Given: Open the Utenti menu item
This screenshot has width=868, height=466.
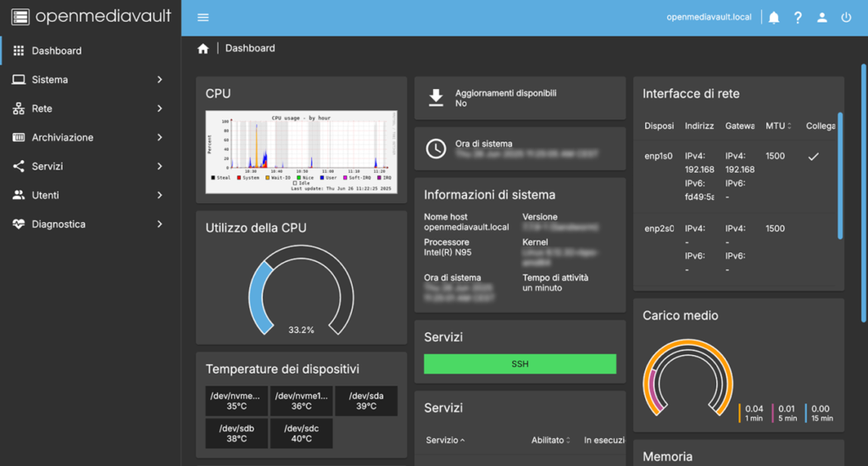Looking at the screenshot, I should [x=90, y=195].
